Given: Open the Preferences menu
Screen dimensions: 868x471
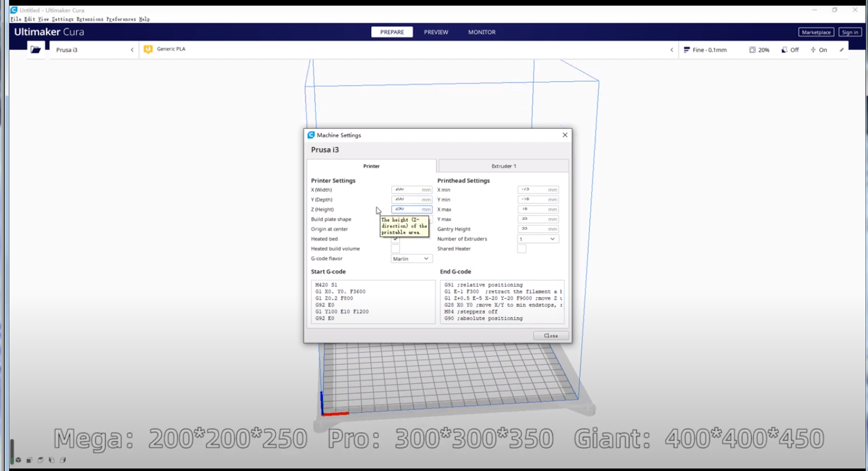Looking at the screenshot, I should pos(121,19).
